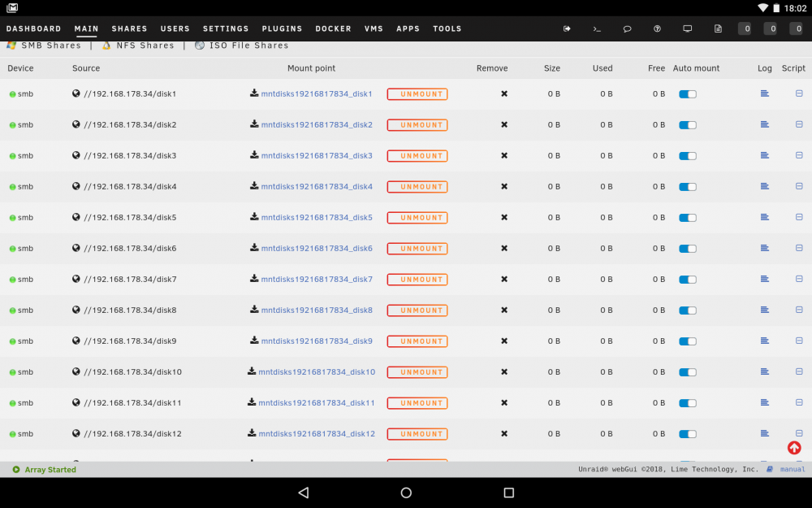Go to the Shares menu
The image size is (812, 508).
(129, 28)
